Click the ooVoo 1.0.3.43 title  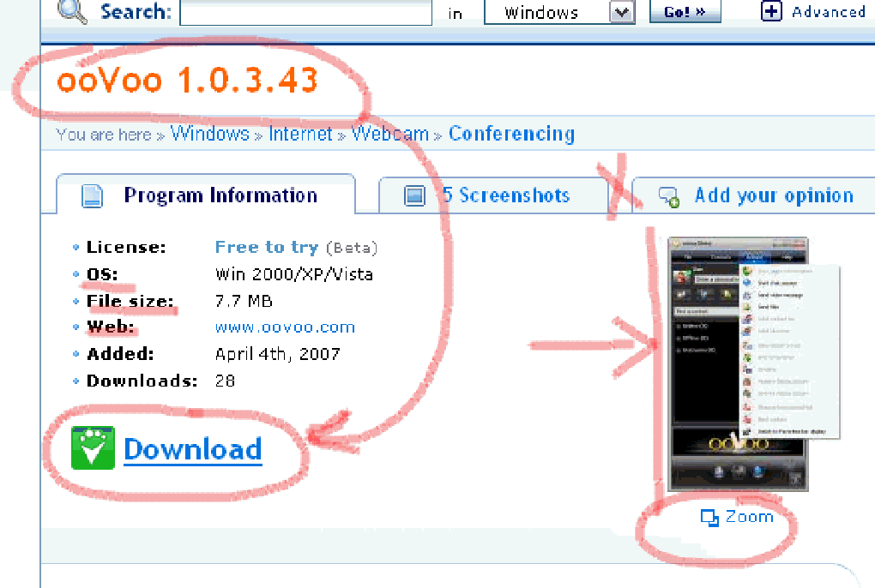click(188, 80)
